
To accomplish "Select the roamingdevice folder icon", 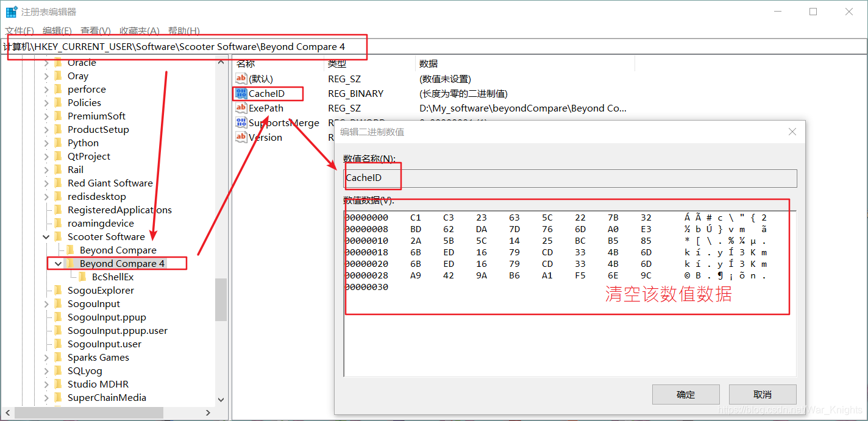I will pyautogui.click(x=59, y=224).
